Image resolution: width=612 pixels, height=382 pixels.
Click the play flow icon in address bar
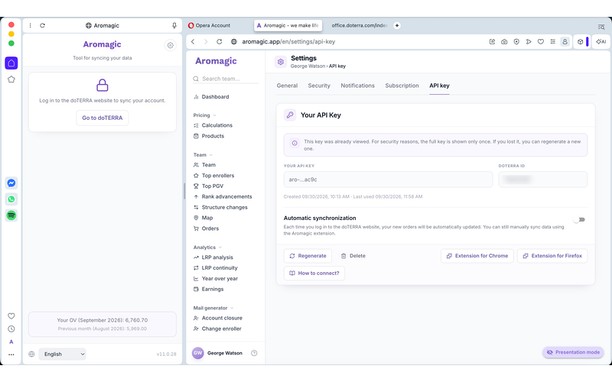(528, 42)
